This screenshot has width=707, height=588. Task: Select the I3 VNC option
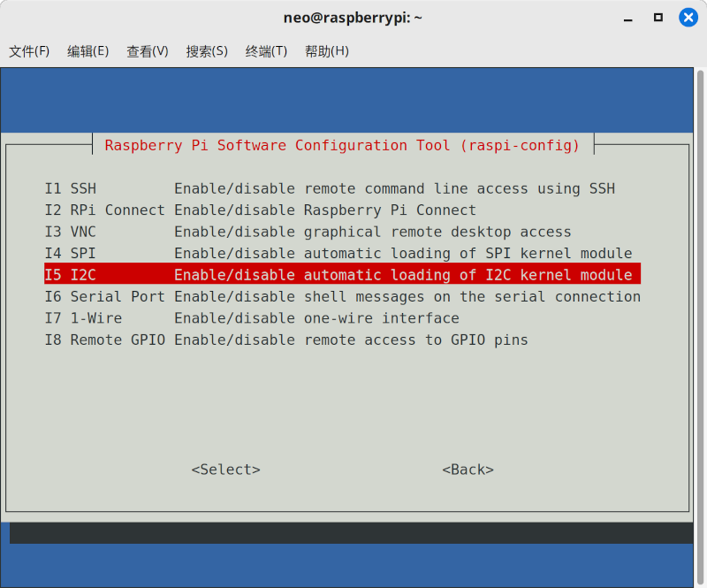click(342, 232)
